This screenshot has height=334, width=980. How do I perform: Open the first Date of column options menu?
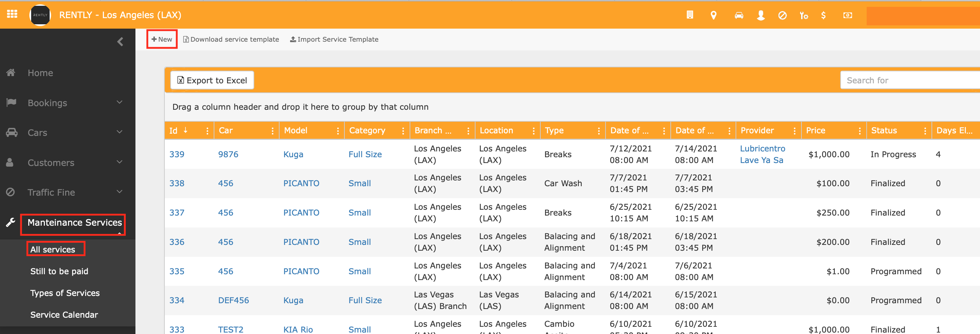pos(664,130)
